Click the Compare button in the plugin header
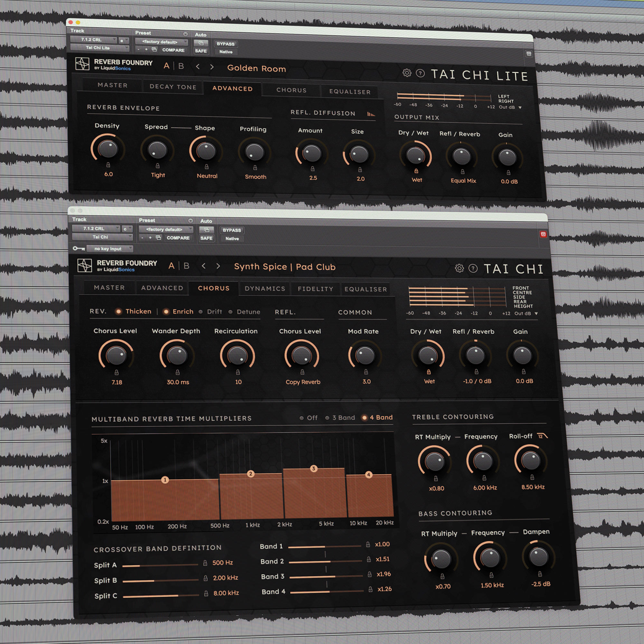The height and width of the screenshot is (644, 644). click(x=173, y=50)
